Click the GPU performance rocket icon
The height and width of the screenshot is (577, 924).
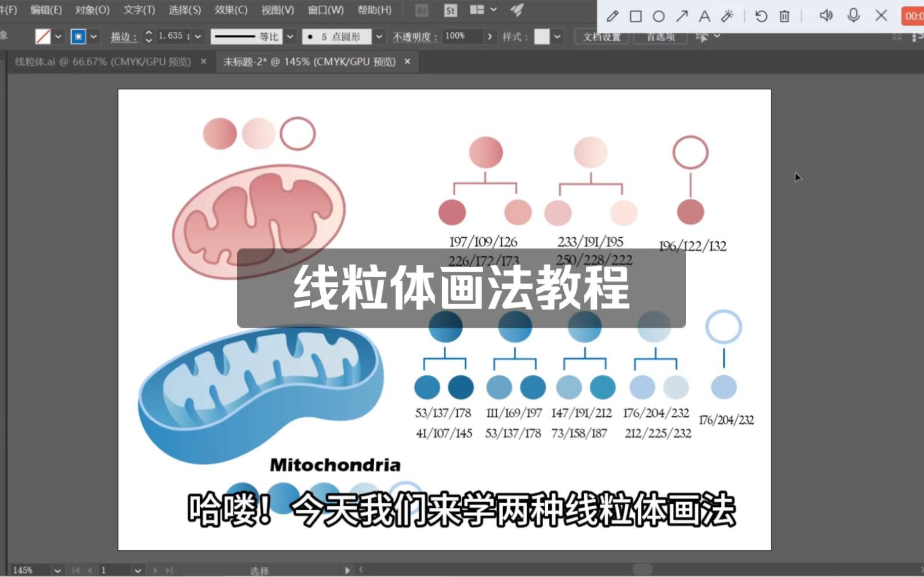[x=517, y=10]
